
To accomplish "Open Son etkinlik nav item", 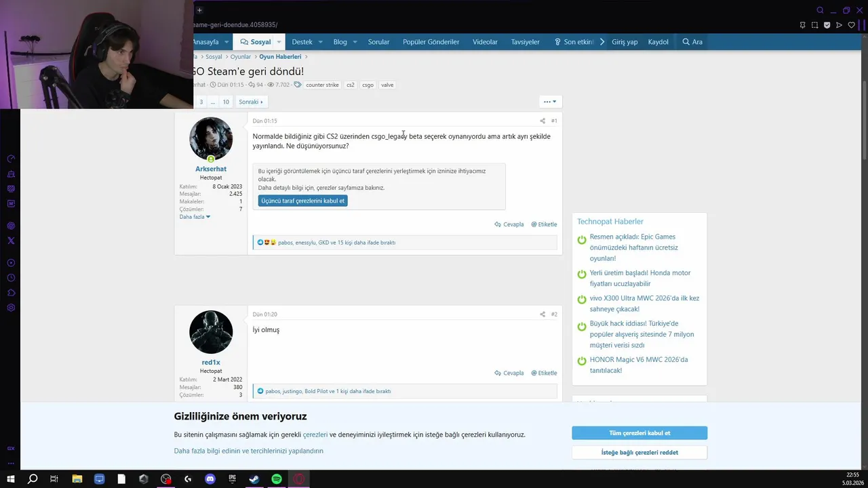I will coord(574,42).
